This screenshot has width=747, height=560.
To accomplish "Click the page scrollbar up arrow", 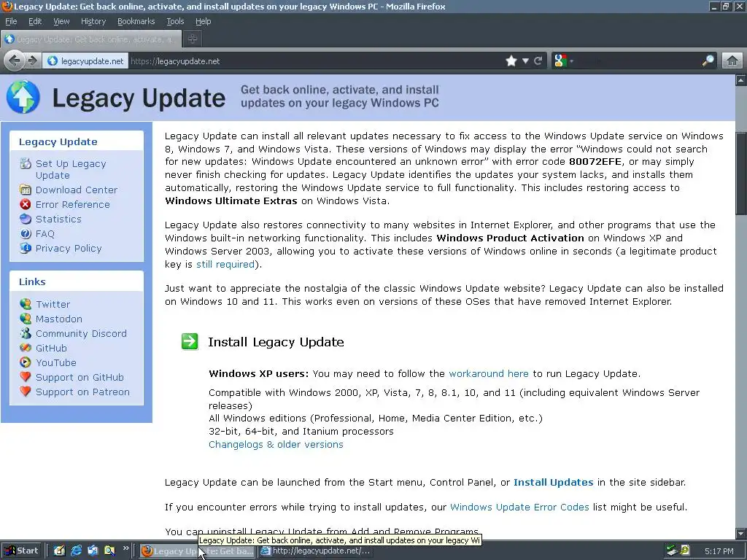I will (741, 80).
